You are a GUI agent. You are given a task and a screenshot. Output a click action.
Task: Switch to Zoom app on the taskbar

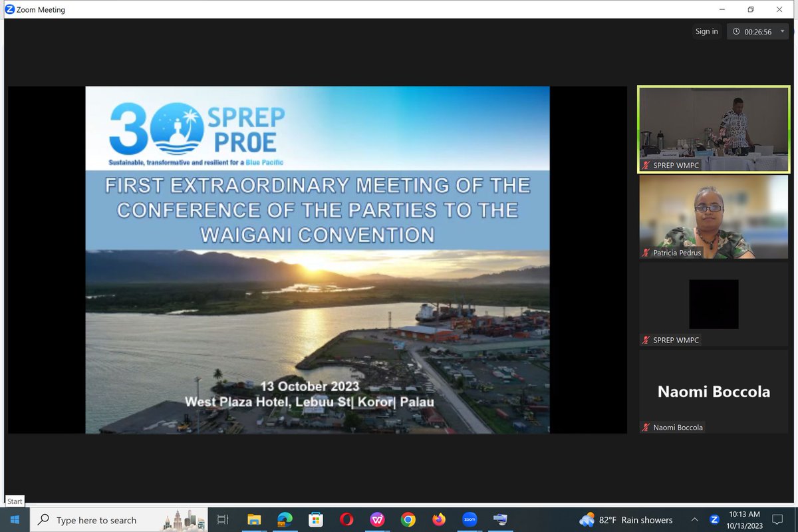coord(469,519)
